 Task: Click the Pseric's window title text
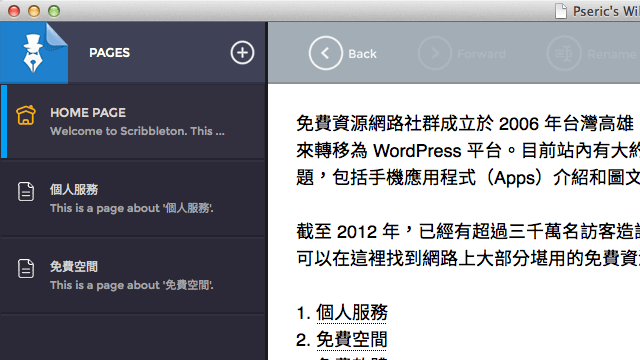[x=606, y=11]
